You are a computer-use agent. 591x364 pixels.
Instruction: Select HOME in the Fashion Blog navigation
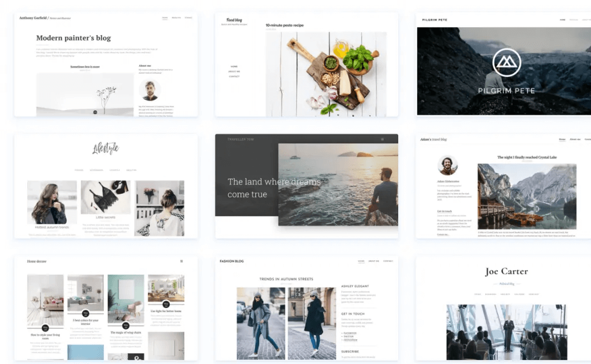tap(361, 261)
